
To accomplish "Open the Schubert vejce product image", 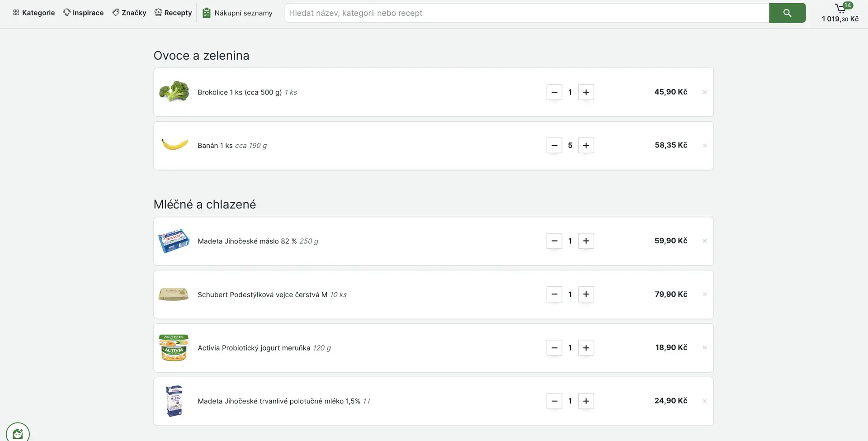I will tap(174, 294).
